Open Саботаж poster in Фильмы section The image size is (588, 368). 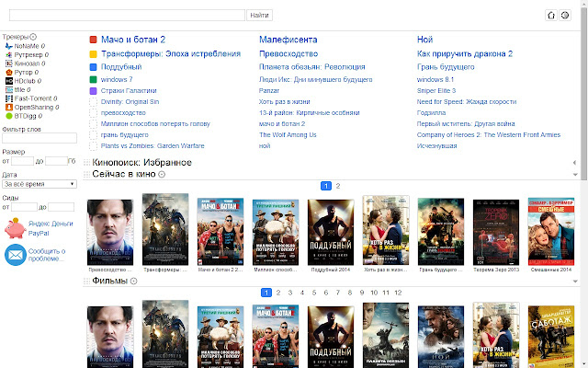pos(551,337)
